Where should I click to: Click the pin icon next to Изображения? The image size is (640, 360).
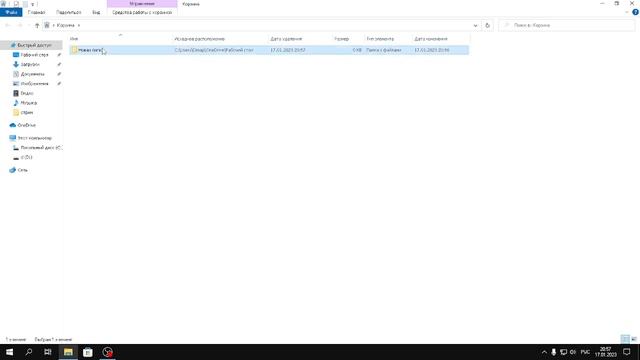[59, 84]
